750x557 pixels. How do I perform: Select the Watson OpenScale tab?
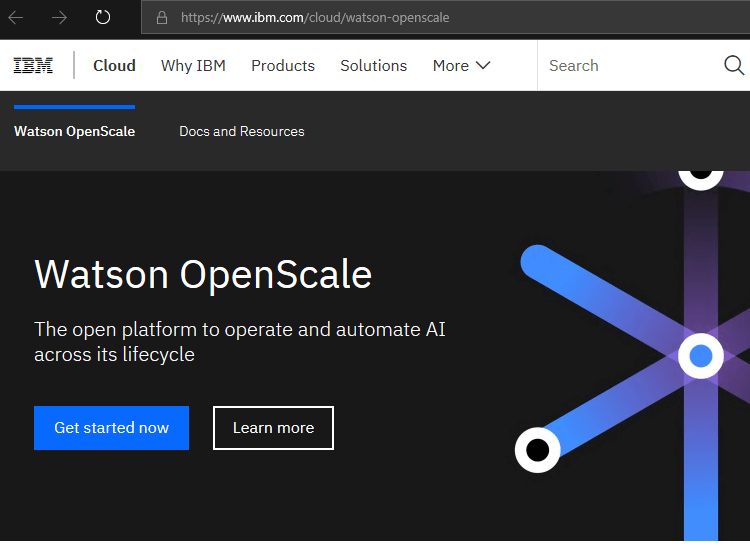75,131
